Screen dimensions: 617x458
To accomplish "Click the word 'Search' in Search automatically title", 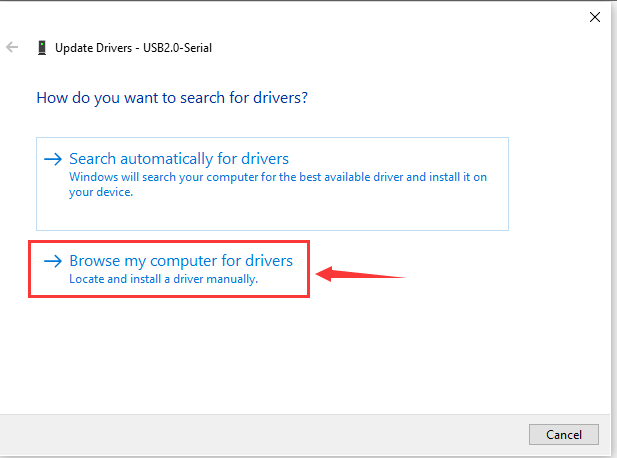I will 92,159.
